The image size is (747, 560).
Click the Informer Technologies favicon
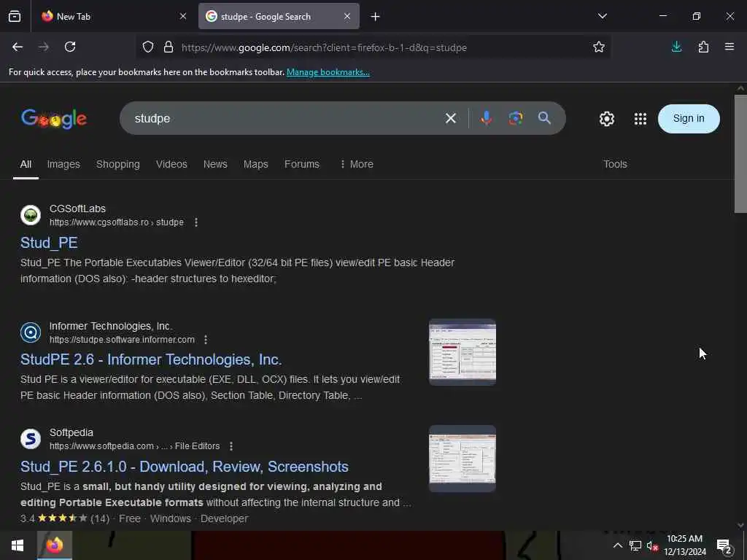pos(31,332)
